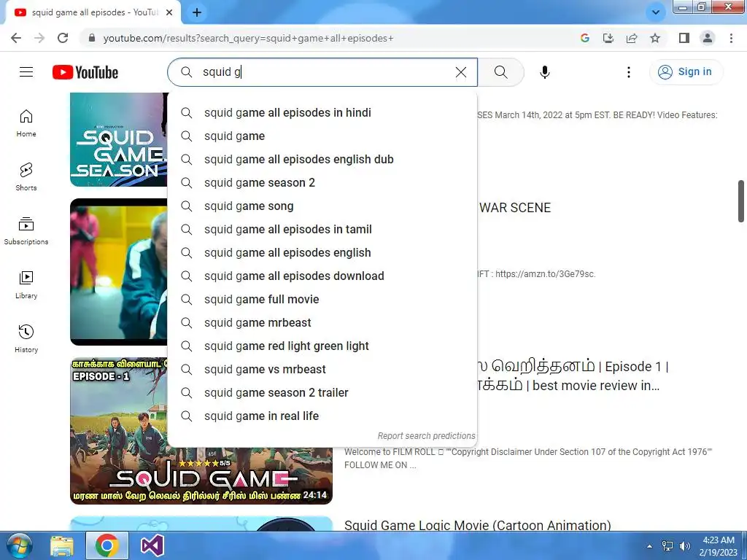
Task: Select 'squid game full movie' suggestion
Action: (322, 300)
